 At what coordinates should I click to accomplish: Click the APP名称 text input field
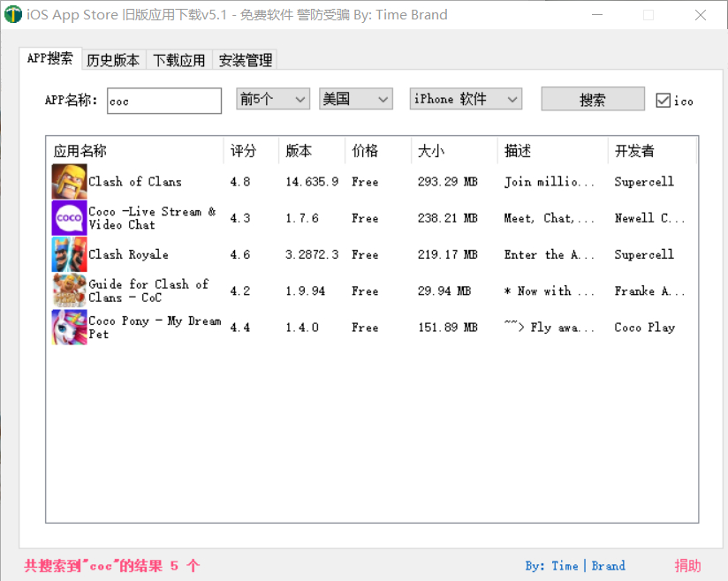pyautogui.click(x=164, y=101)
